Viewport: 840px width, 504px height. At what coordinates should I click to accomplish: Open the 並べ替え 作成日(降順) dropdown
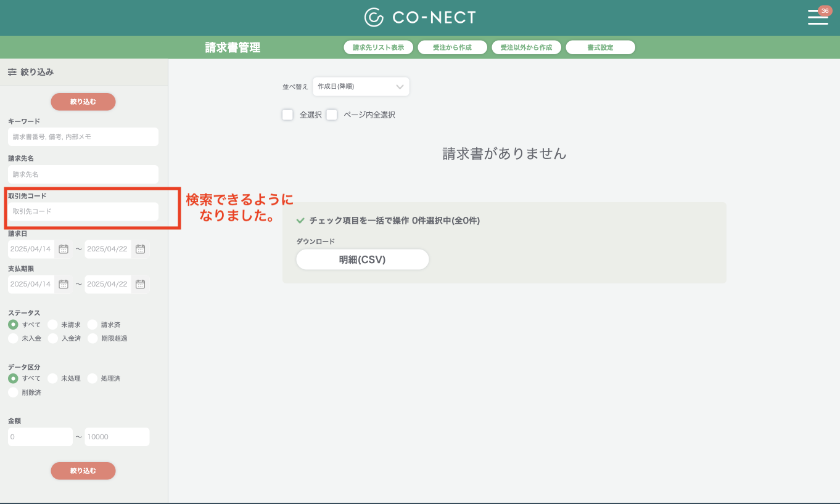(x=361, y=87)
